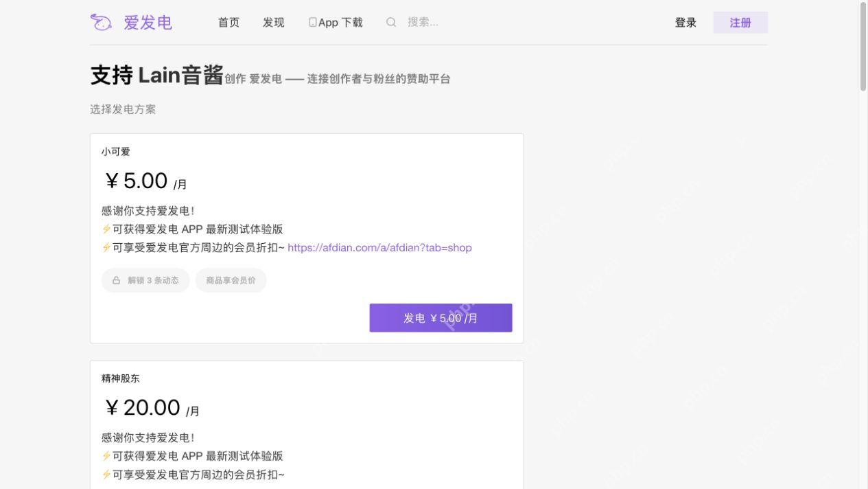
Task: Open the 首页 nav item
Action: pyautogui.click(x=228, y=23)
